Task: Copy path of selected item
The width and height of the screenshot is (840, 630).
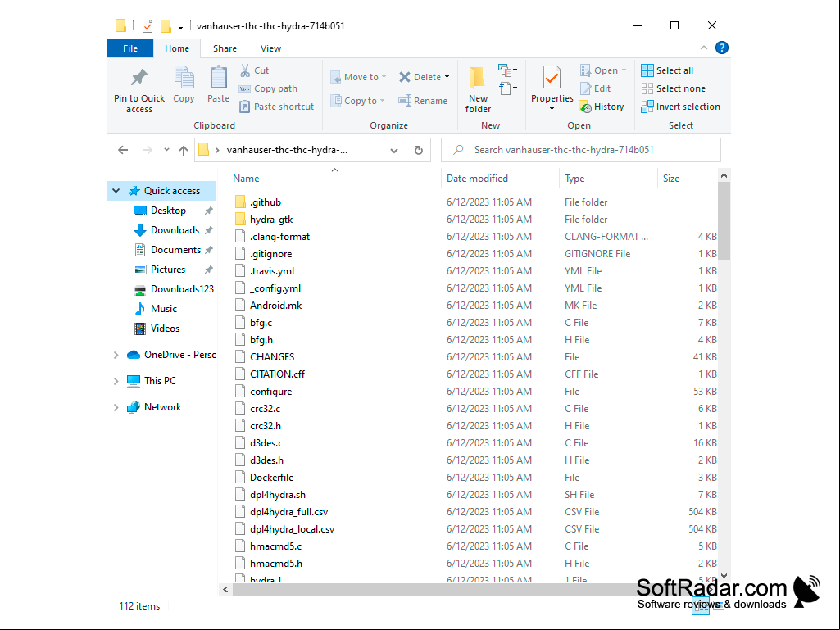Action: click(269, 88)
